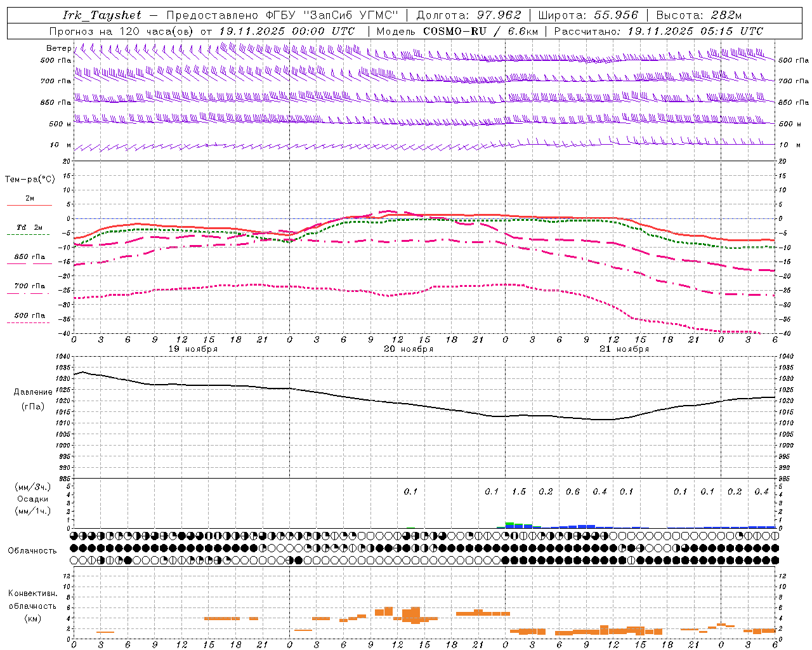Click the '(км)' convective cloud unit label
Viewport: 812px width, 650px height.
33,618
